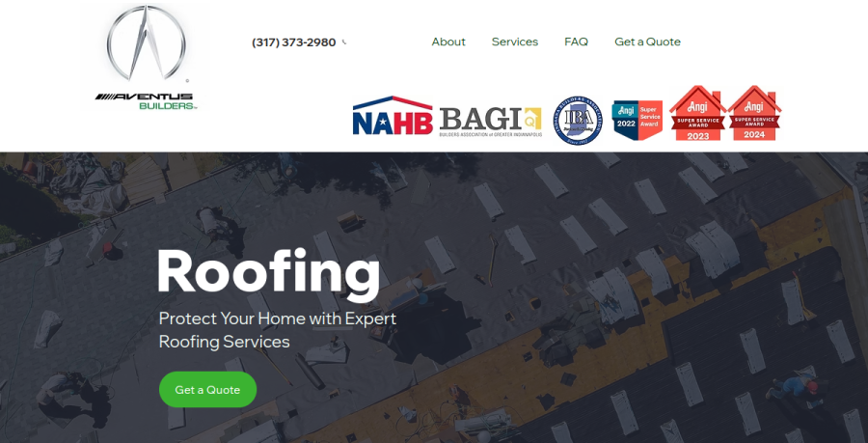Click the BAGI Builders Association logo

(491, 122)
